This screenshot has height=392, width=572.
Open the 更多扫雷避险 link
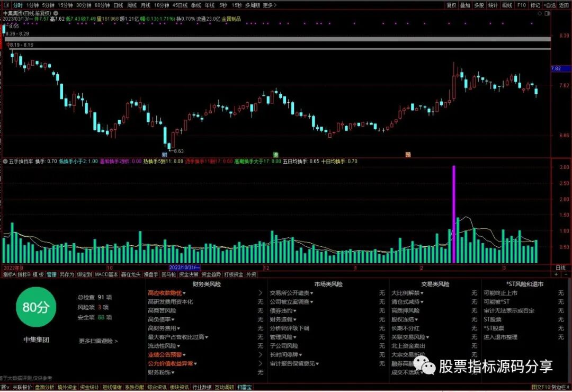point(98,341)
